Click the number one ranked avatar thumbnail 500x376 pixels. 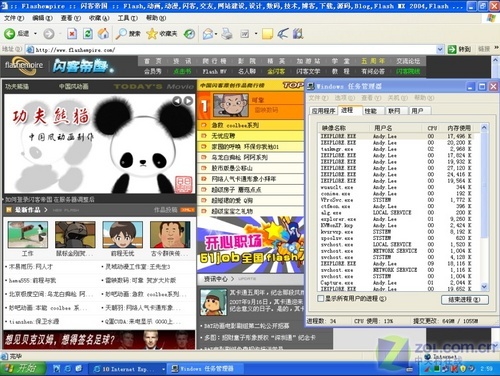[x=231, y=105]
